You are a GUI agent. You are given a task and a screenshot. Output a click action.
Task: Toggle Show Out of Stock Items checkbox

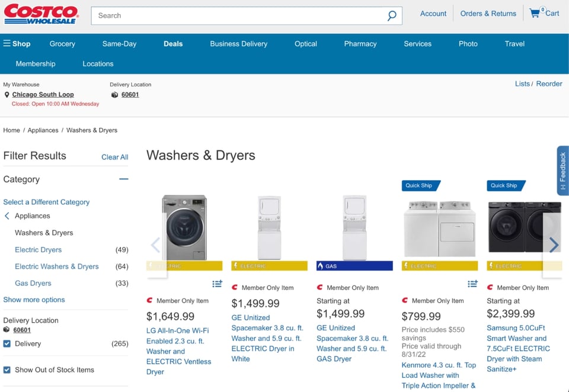click(7, 370)
